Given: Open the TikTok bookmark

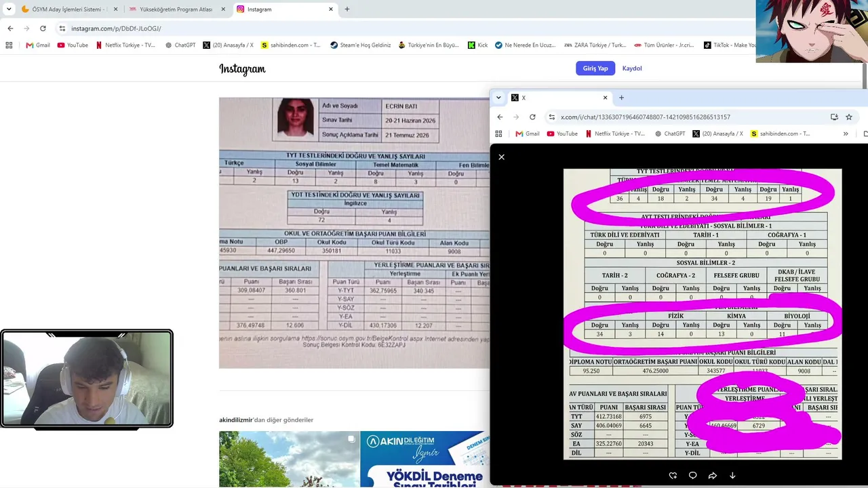Looking at the screenshot, I should pos(730,45).
